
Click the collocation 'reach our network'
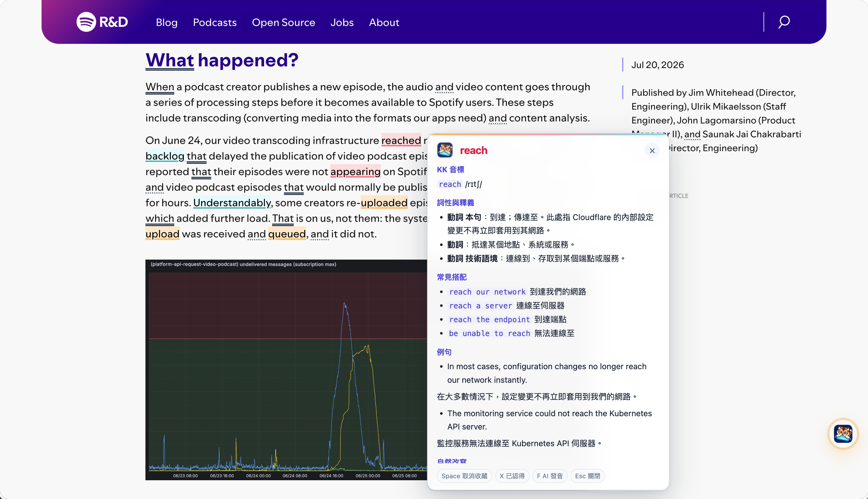coord(487,292)
